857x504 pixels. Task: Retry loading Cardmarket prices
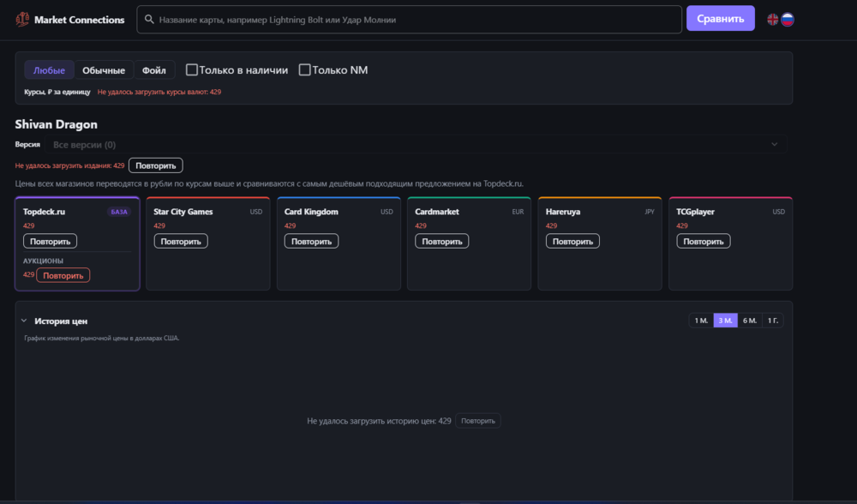click(441, 241)
